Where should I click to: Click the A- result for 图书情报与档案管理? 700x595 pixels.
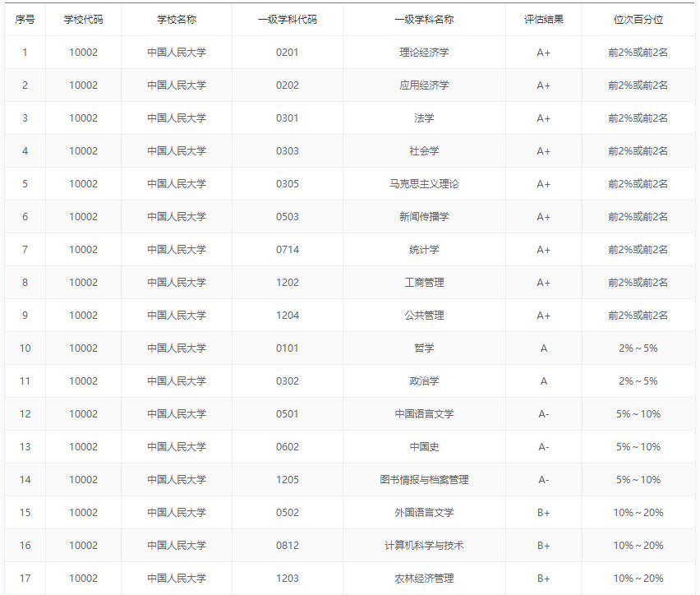[544, 480]
